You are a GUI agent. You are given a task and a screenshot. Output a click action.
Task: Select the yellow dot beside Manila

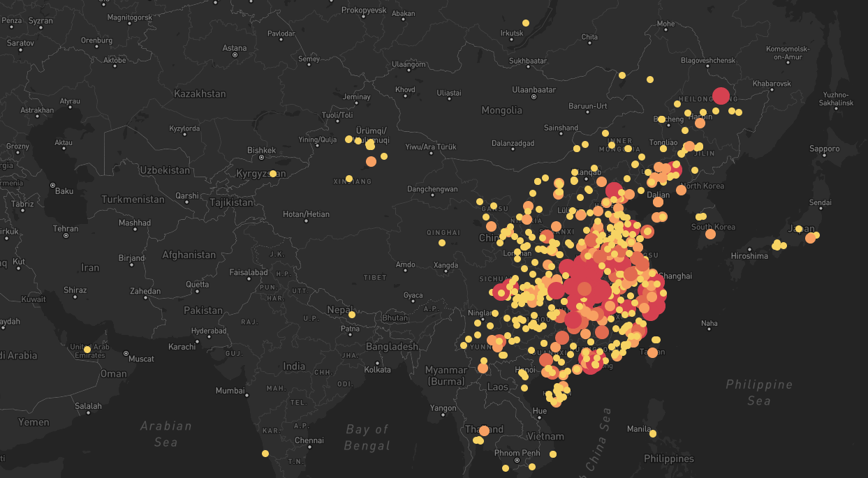653,433
